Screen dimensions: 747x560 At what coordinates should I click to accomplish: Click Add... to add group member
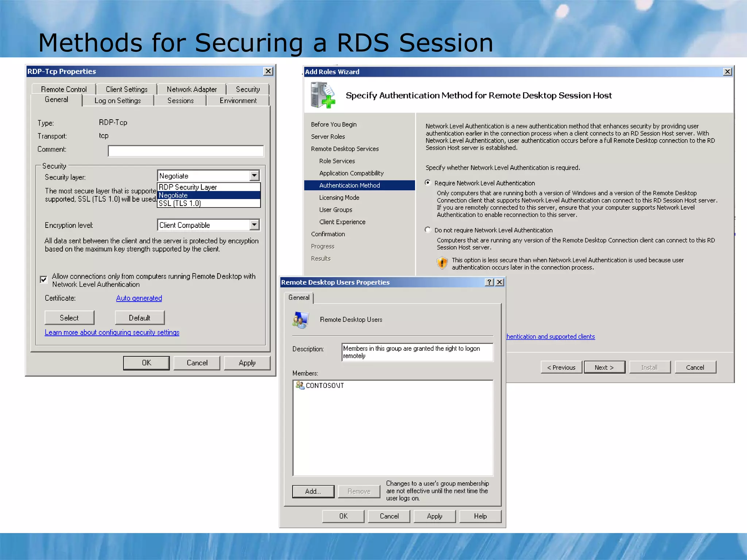(313, 491)
